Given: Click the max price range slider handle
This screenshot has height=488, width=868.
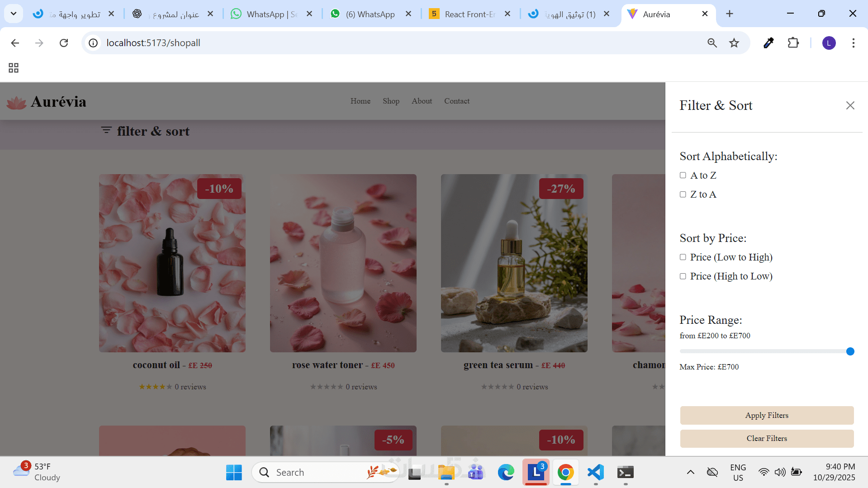Looking at the screenshot, I should coord(850,351).
